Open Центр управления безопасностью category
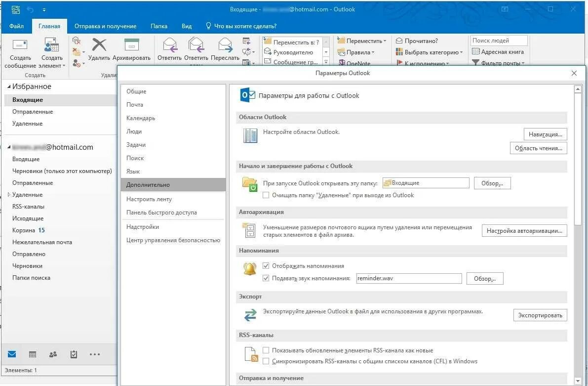This screenshot has height=386, width=588. click(173, 240)
